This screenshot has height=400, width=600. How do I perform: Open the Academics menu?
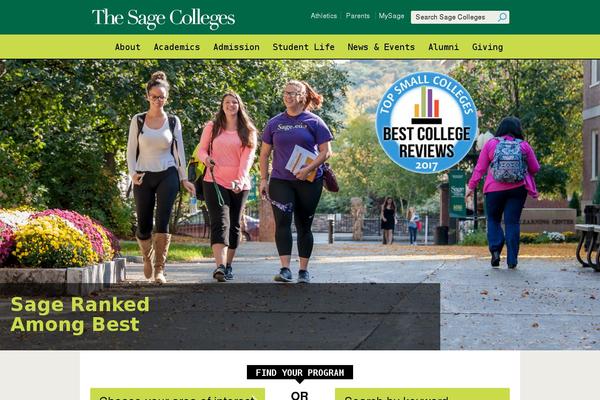click(177, 47)
